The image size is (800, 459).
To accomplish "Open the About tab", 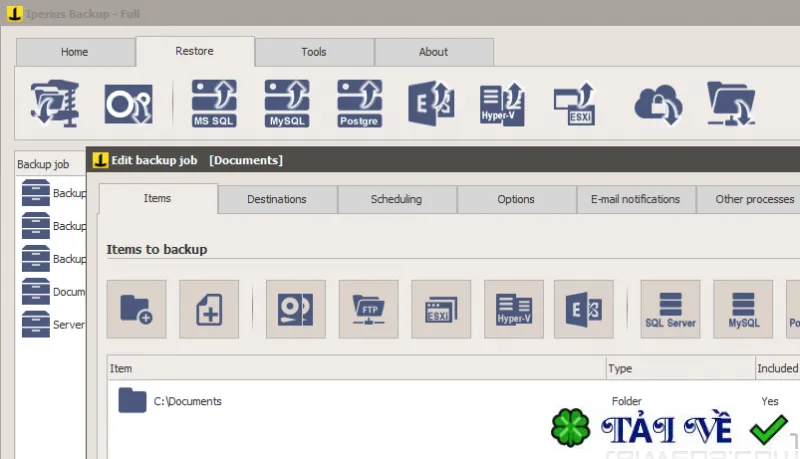I will (434, 52).
